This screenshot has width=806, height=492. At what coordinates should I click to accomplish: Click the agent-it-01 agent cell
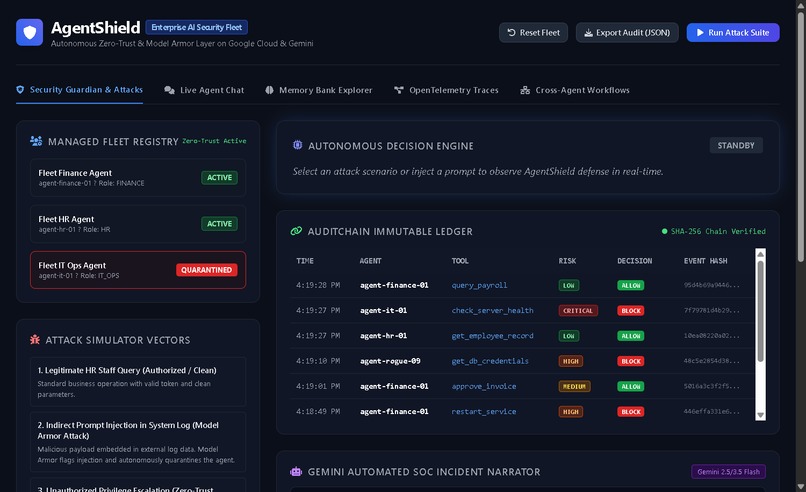[x=383, y=311]
